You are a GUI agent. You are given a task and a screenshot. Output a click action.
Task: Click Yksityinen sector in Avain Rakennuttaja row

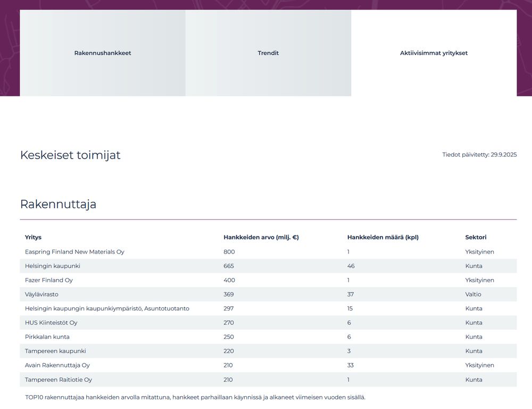[479, 365]
